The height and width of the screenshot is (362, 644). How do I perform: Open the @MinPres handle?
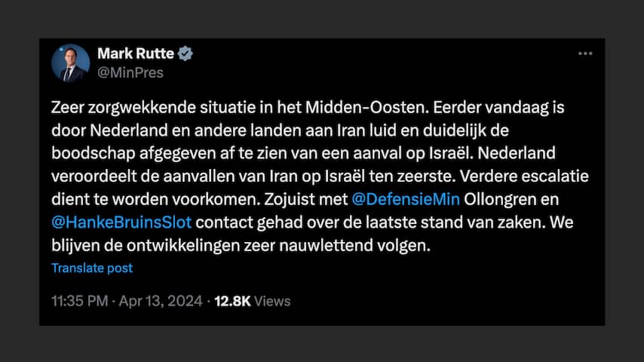(x=130, y=72)
